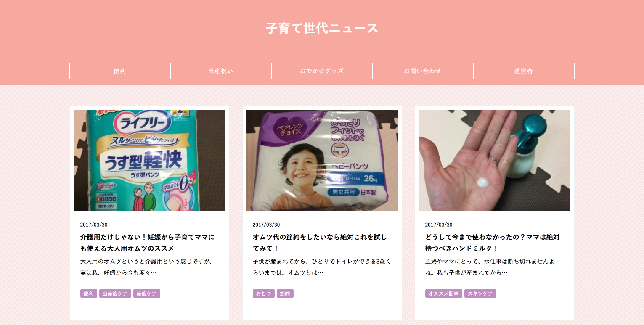
Task: Click the excerpt text under the hand milk article
Action: 490,267
